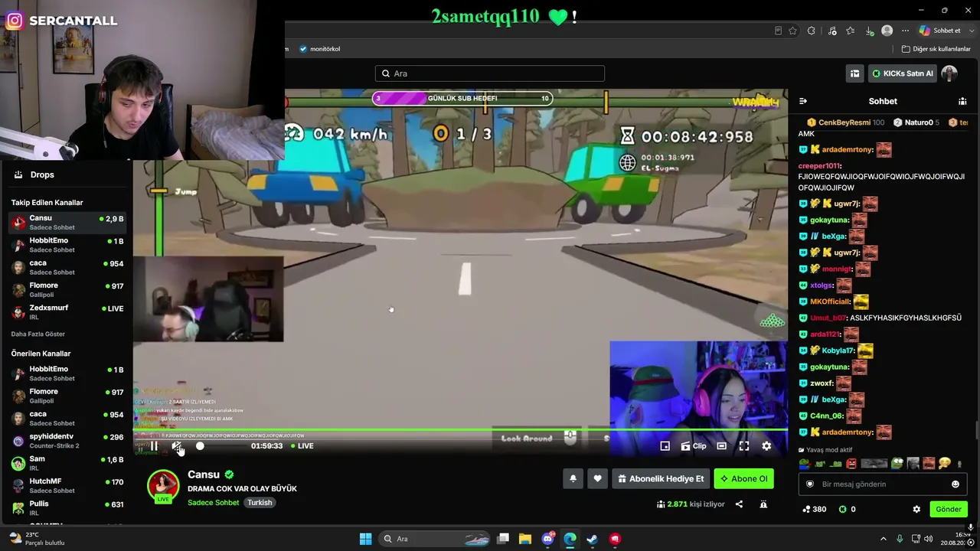
Task: Open Microsoft Edge from taskbar
Action: [570, 539]
